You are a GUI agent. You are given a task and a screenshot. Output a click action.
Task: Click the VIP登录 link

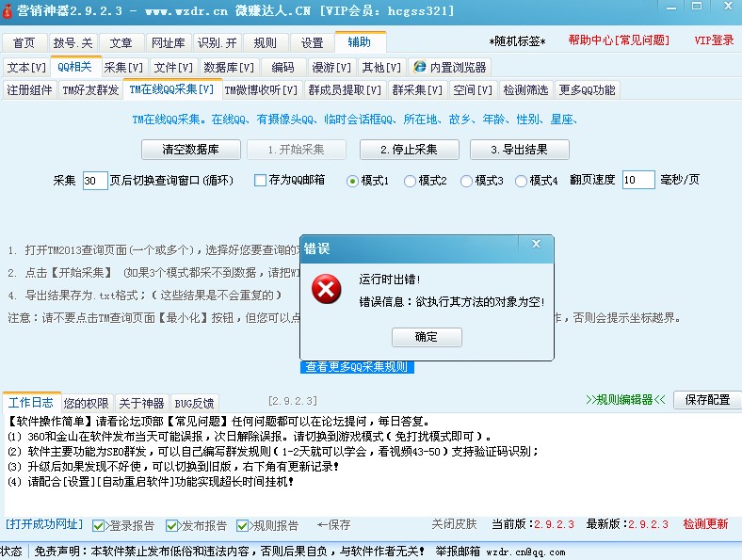point(714,40)
